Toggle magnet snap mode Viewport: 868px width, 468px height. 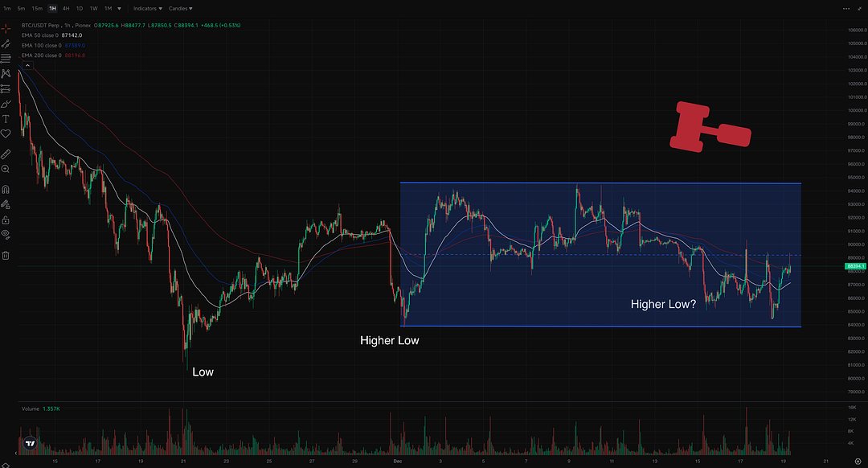point(6,190)
